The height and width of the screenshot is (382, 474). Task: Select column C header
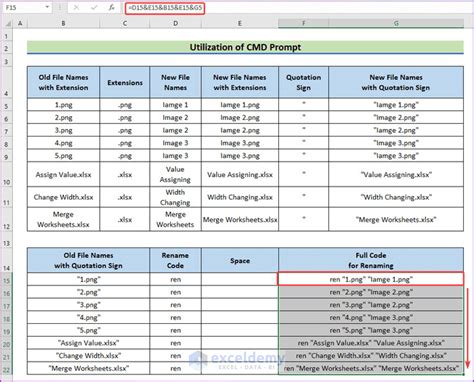click(x=125, y=23)
